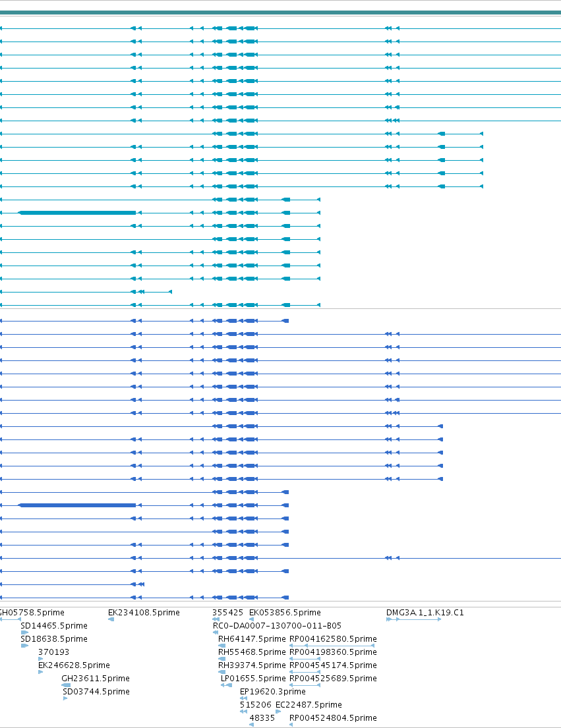561x728 pixels.
Task: Select the 355425 feature label
Action: pyautogui.click(x=227, y=613)
